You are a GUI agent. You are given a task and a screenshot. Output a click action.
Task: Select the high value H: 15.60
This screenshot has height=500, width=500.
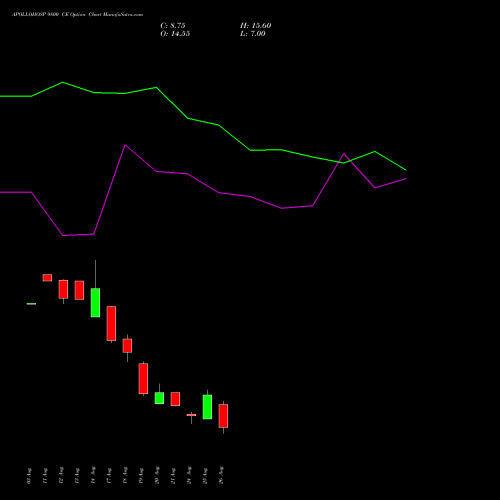coord(255,26)
